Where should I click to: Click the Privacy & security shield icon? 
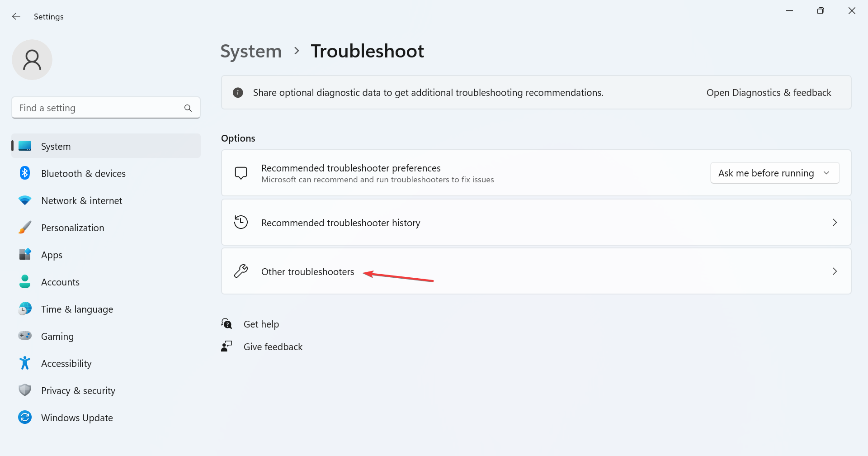tap(25, 390)
